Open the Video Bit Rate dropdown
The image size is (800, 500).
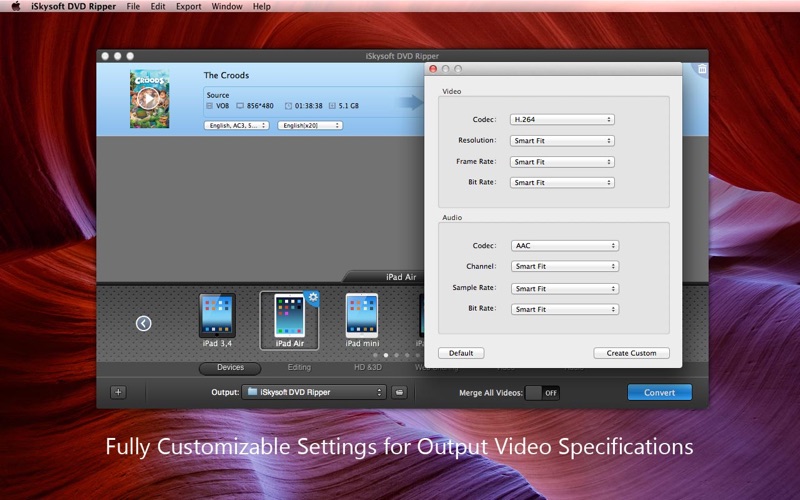[562, 182]
